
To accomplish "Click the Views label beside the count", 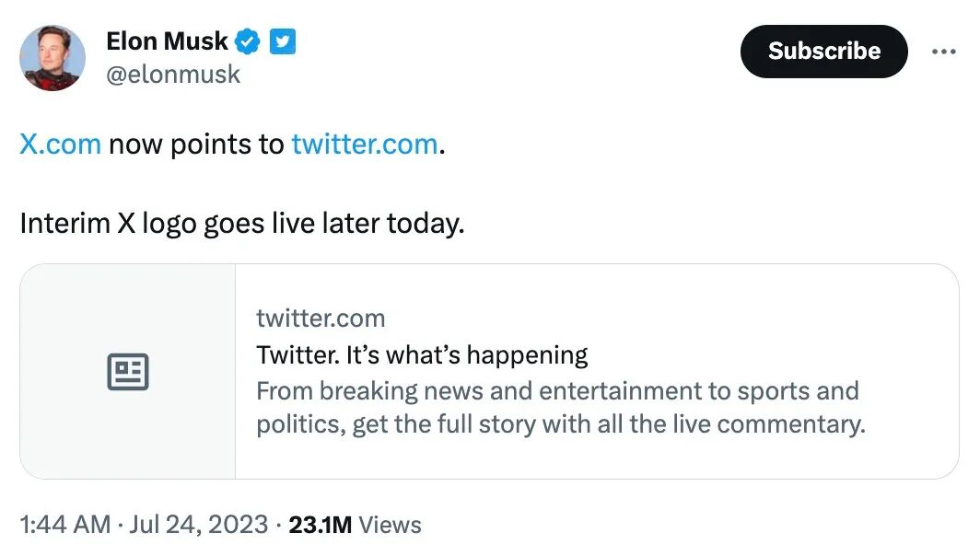I will (x=390, y=525).
